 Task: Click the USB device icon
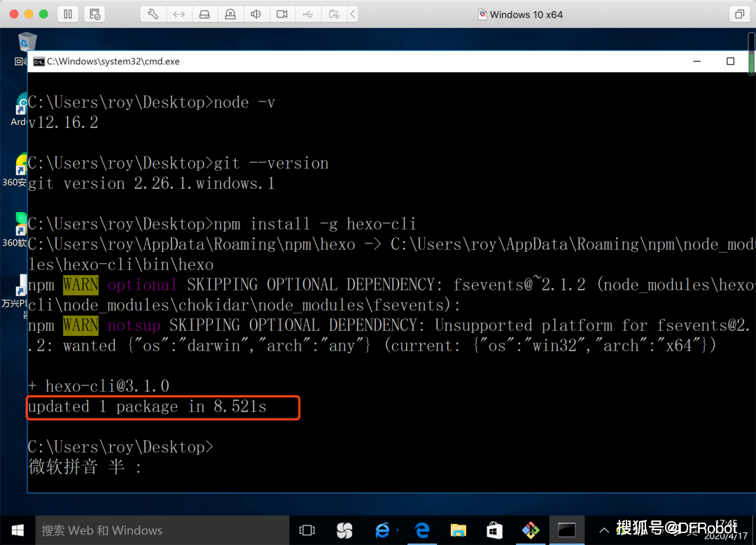(x=307, y=14)
